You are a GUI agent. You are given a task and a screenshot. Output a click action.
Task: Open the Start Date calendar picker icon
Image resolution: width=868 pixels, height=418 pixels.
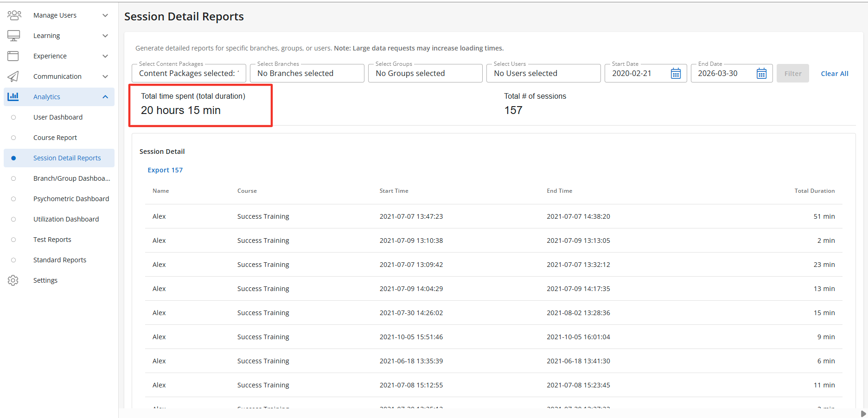tap(676, 74)
